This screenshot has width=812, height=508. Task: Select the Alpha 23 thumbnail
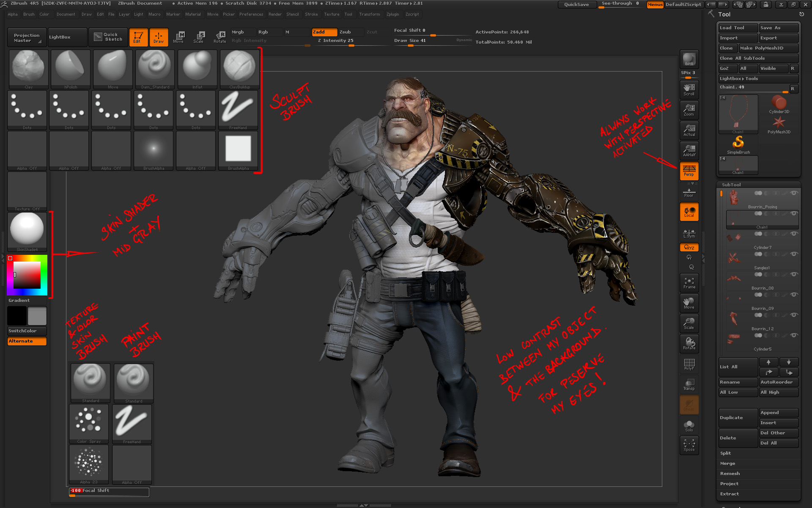(x=89, y=464)
